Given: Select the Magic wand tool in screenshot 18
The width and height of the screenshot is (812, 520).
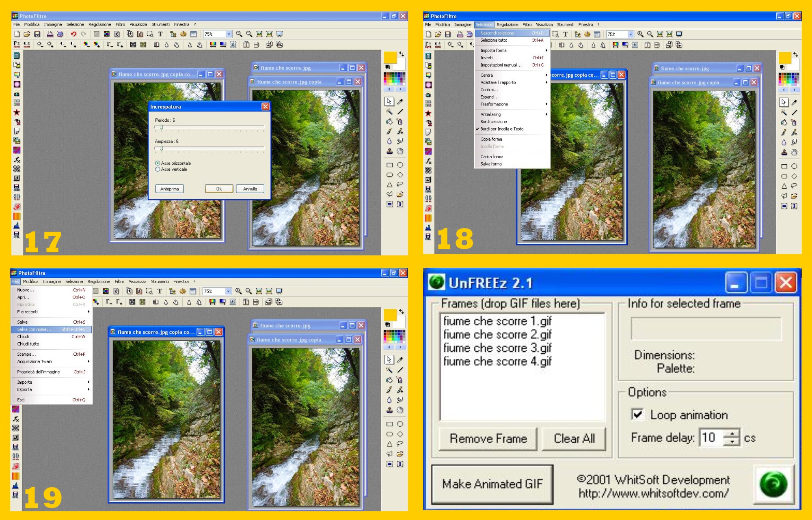Looking at the screenshot, I should (x=784, y=112).
